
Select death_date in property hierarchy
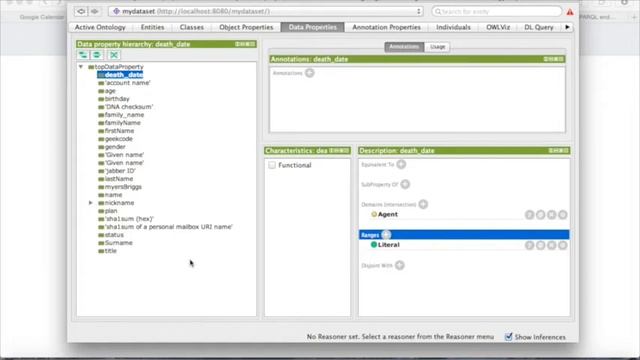pyautogui.click(x=120, y=75)
